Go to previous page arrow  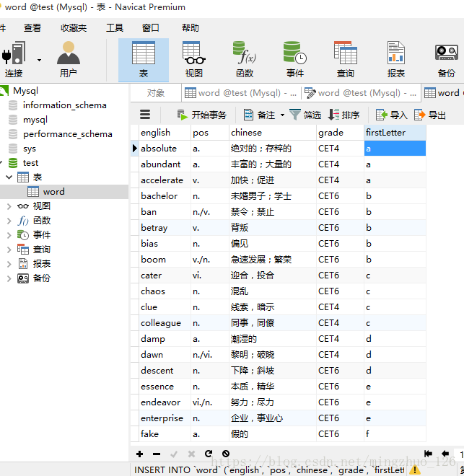click(x=445, y=454)
